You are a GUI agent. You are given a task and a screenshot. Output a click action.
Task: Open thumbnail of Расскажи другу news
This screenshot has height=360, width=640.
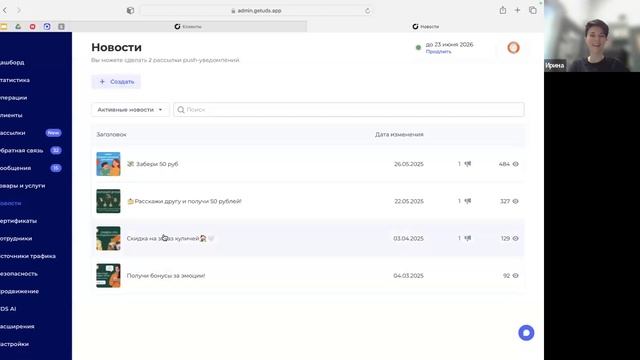[x=108, y=201]
